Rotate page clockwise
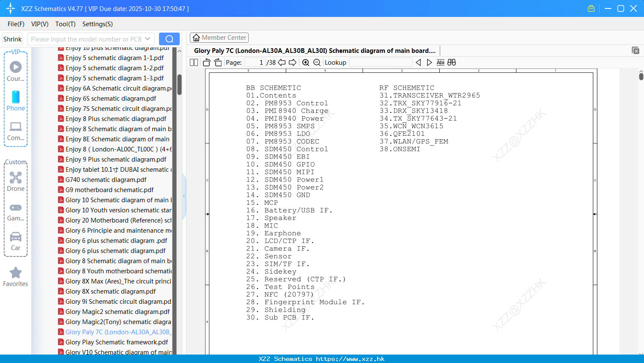The image size is (644, 363). click(x=218, y=62)
